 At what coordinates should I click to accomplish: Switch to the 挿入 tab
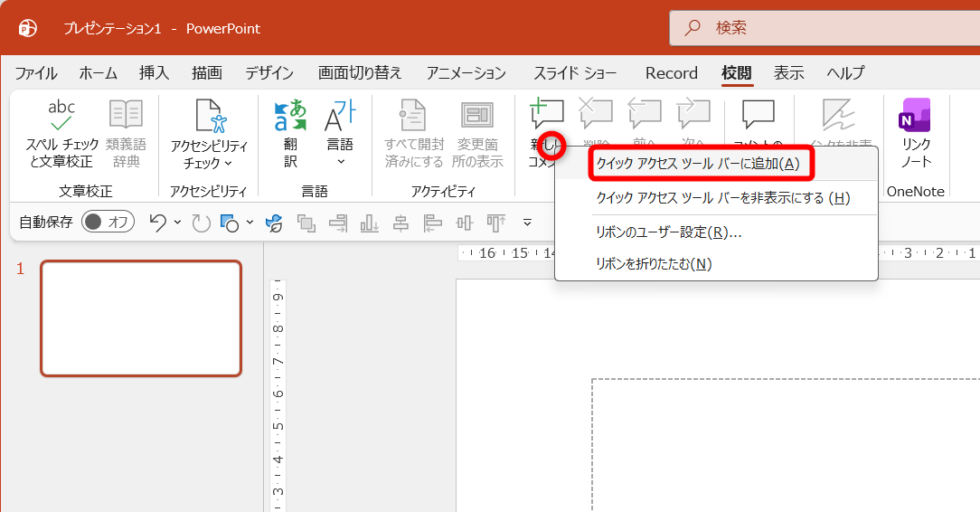[154, 73]
